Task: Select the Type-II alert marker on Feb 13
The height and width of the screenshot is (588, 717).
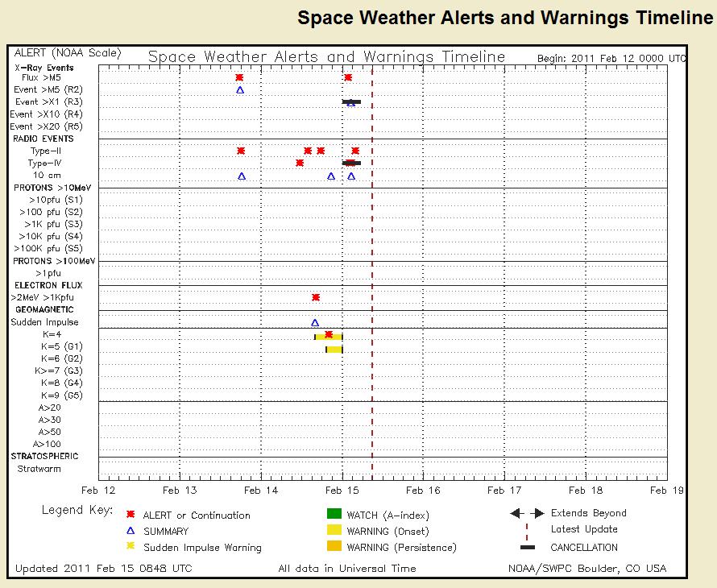Action: (x=241, y=151)
